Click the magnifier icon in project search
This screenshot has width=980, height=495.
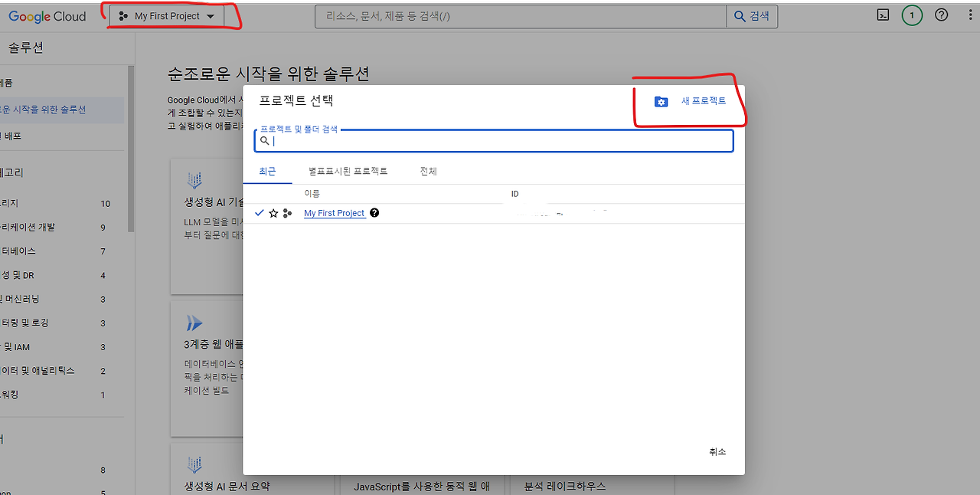tap(265, 141)
